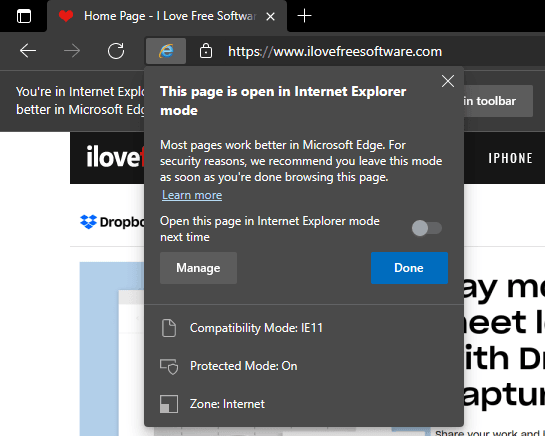Screen dimensions: 545x436
Task: Click the Zone Internet icon
Action: click(169, 404)
